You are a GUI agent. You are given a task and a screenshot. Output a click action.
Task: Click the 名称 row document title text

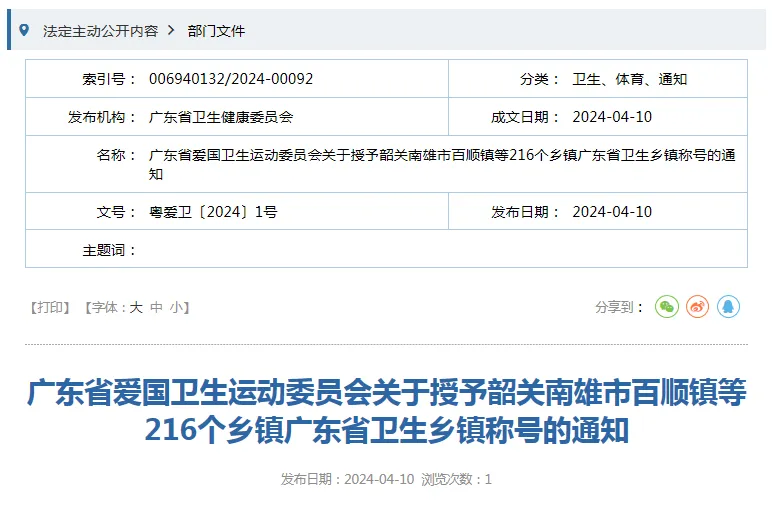(x=442, y=164)
